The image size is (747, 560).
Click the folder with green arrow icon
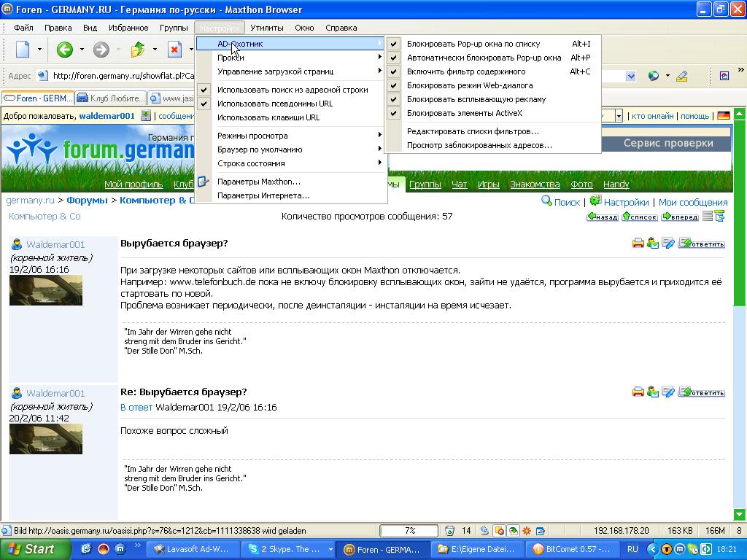click(x=138, y=49)
